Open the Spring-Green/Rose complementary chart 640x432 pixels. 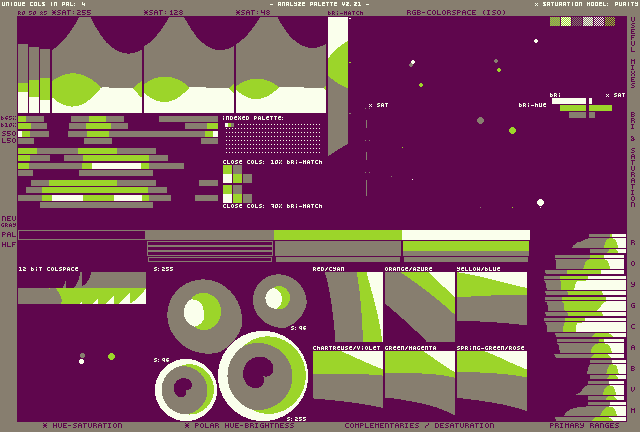click(x=492, y=381)
